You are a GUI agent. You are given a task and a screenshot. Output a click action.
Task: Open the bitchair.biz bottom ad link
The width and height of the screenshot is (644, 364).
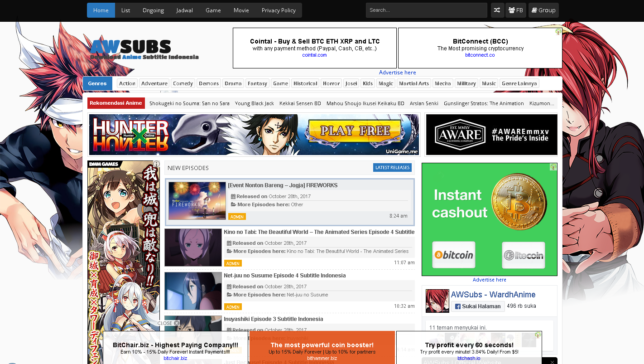(175, 358)
